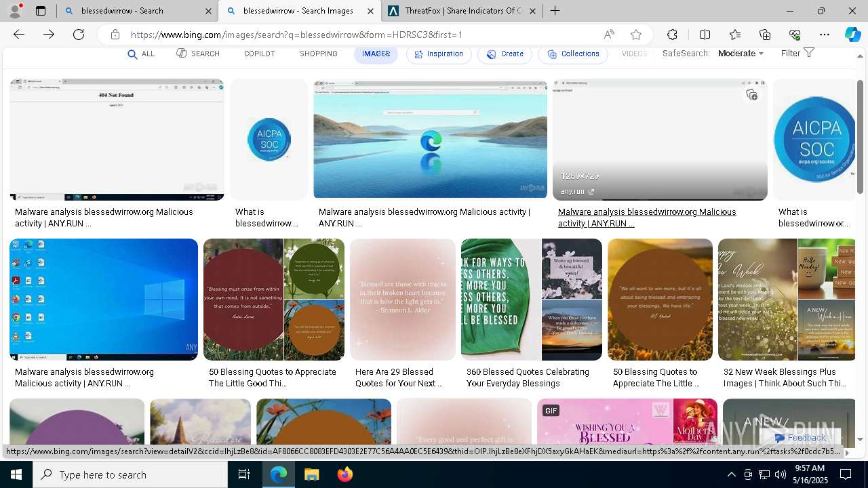
Task: Open browser Collections toolbar icon
Action: coord(765,35)
